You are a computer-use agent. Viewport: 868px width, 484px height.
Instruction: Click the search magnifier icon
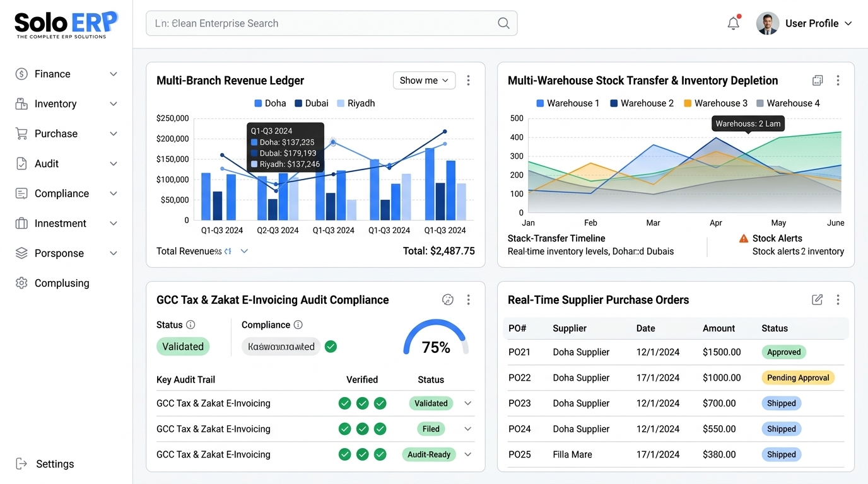pyautogui.click(x=503, y=23)
